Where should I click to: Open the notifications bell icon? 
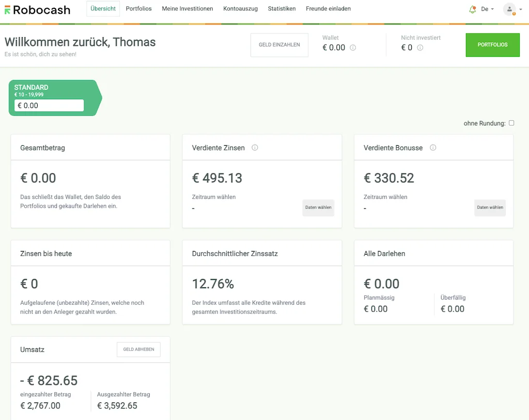pos(472,9)
